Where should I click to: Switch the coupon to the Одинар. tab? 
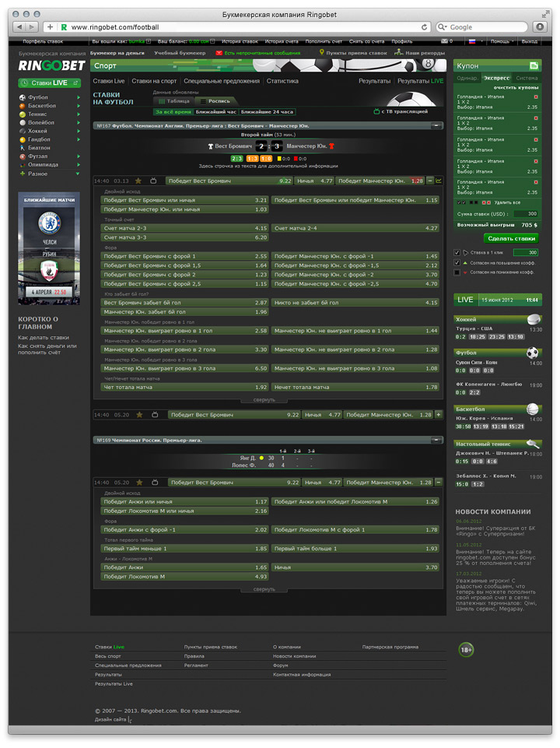click(x=467, y=79)
